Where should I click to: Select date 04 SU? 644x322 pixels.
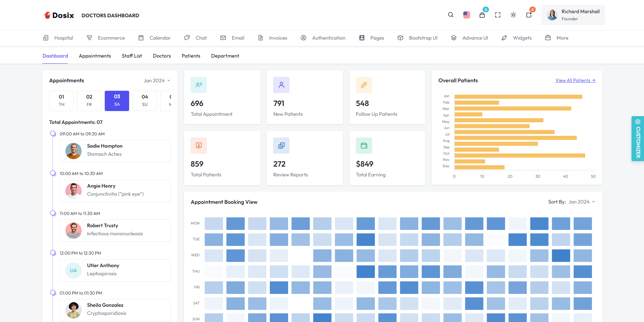[145, 101]
